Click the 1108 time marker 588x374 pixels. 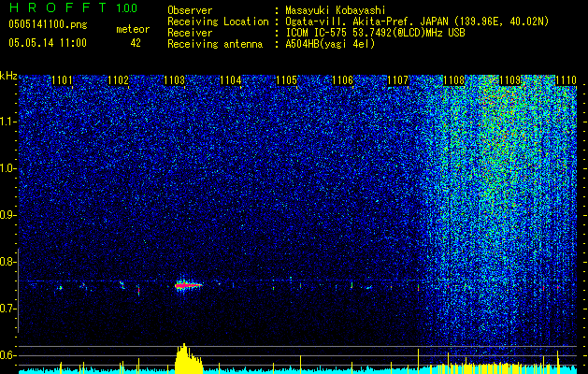pos(453,80)
